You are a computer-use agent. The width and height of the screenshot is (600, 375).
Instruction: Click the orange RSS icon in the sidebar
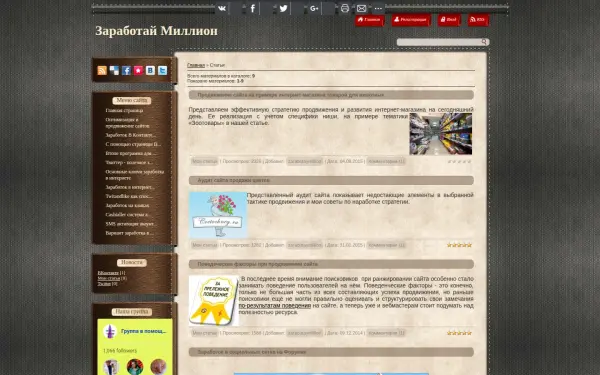[x=102, y=70]
